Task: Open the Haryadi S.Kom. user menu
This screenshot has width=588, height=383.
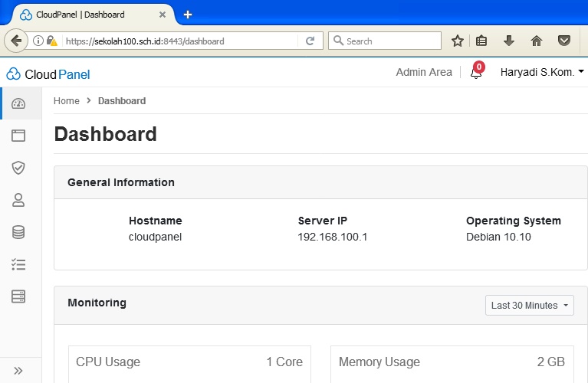Action: click(x=541, y=72)
